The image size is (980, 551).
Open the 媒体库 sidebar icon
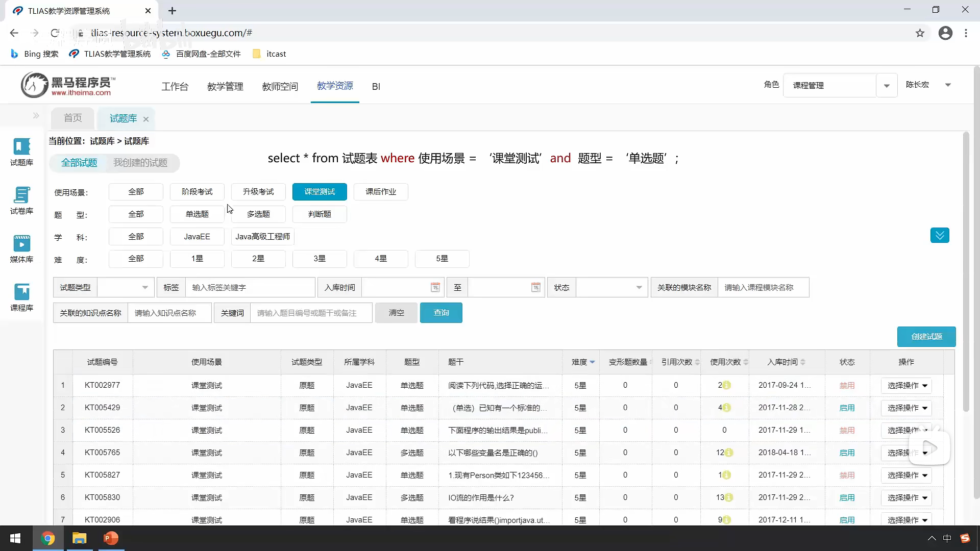(x=21, y=248)
